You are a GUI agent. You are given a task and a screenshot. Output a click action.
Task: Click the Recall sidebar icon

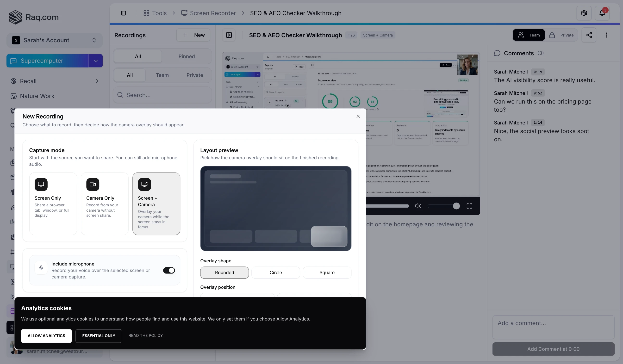coord(14,81)
